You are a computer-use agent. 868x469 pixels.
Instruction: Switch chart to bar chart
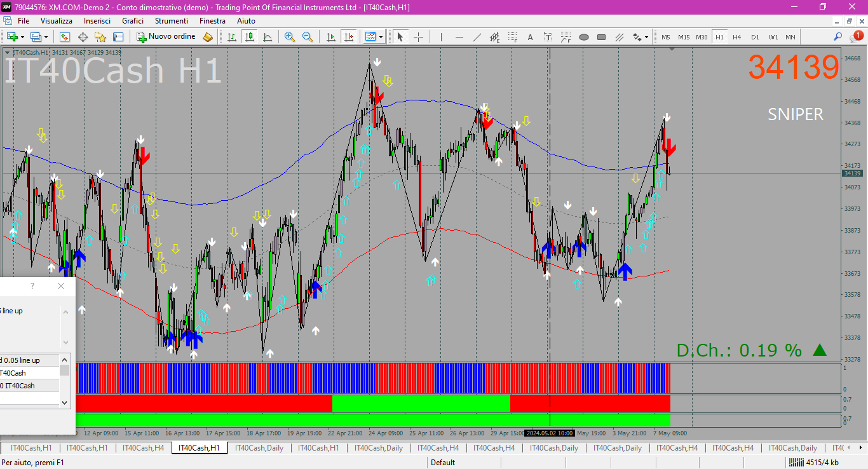(x=232, y=37)
